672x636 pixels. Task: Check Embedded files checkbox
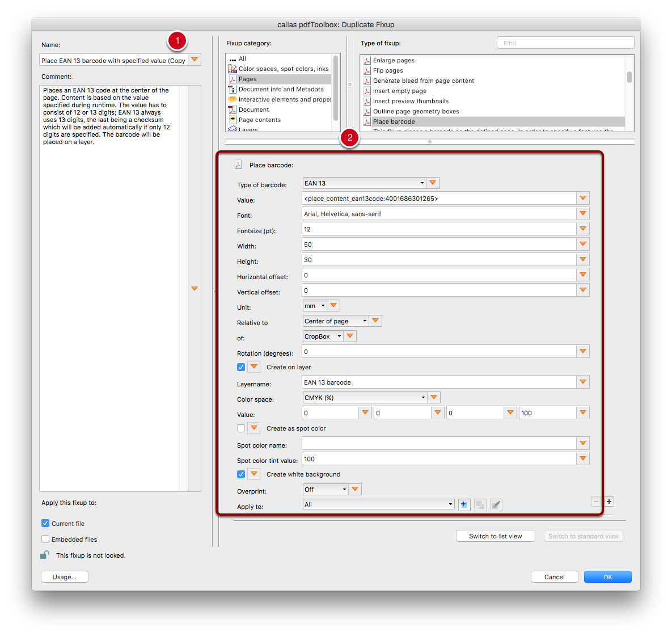coord(45,539)
